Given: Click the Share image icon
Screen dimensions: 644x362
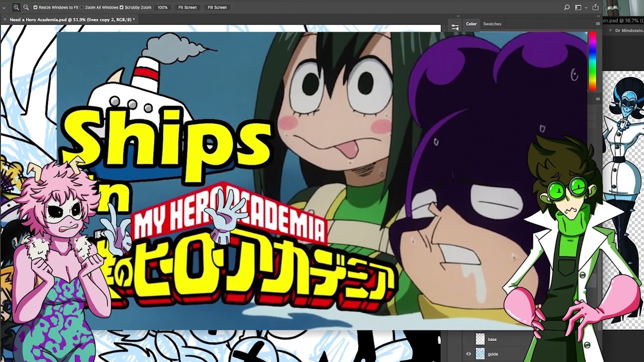Looking at the screenshot, I should (596, 7).
